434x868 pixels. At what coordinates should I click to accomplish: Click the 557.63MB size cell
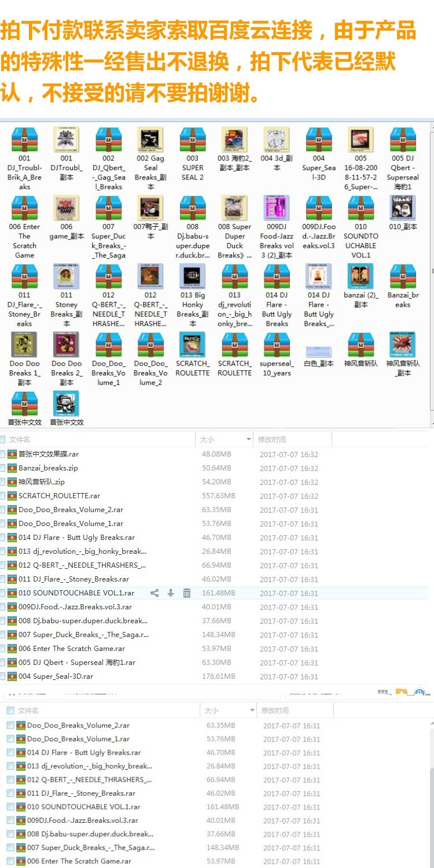coord(219,496)
